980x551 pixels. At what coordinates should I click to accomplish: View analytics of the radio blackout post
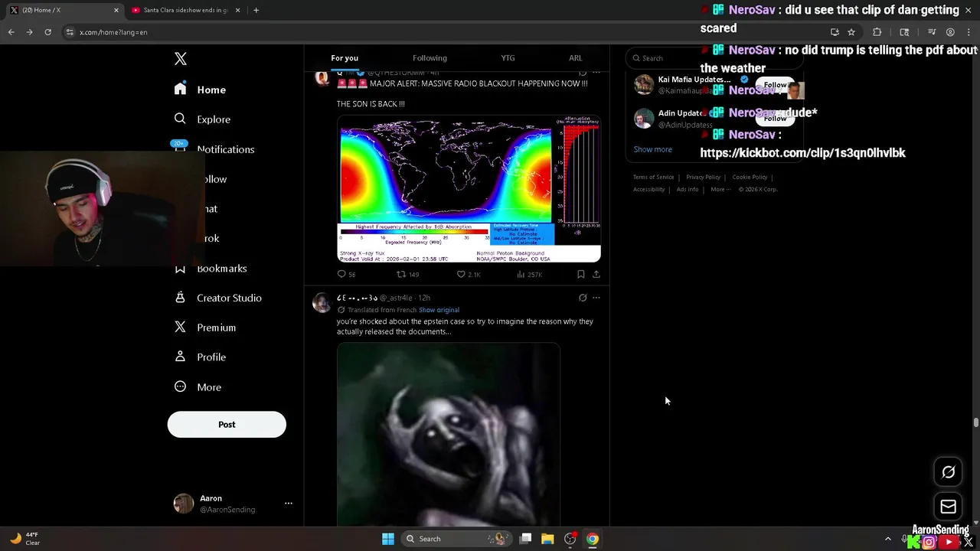point(521,274)
